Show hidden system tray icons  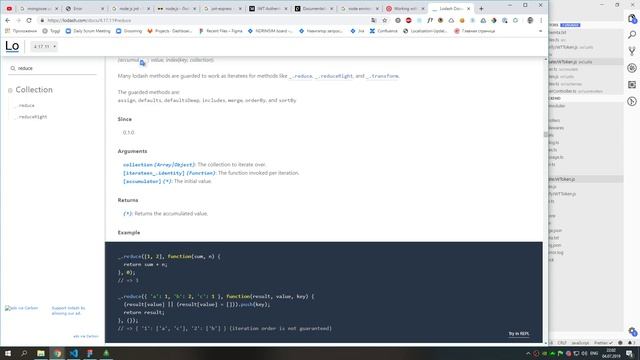tap(528, 353)
